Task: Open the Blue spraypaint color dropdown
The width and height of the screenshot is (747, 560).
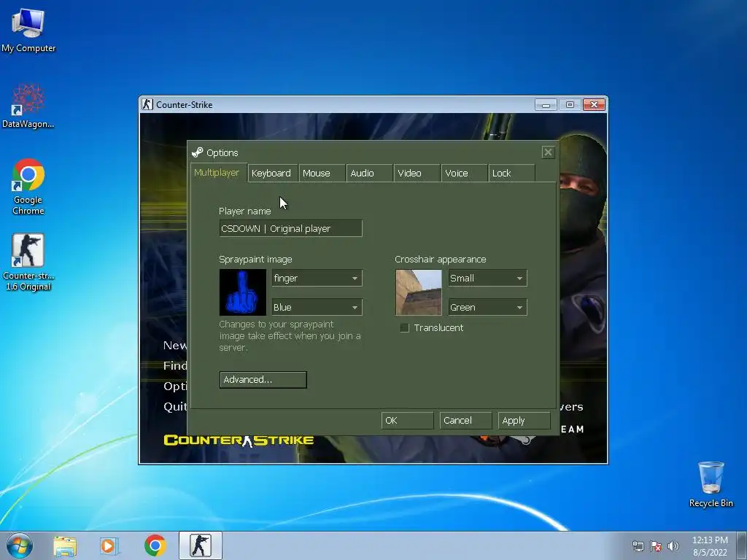Action: tap(317, 307)
